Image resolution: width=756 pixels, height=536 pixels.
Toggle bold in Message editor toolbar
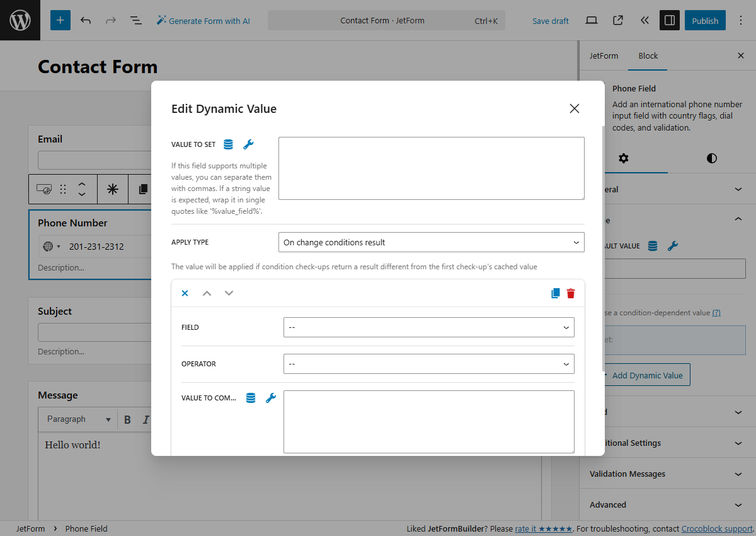click(127, 419)
